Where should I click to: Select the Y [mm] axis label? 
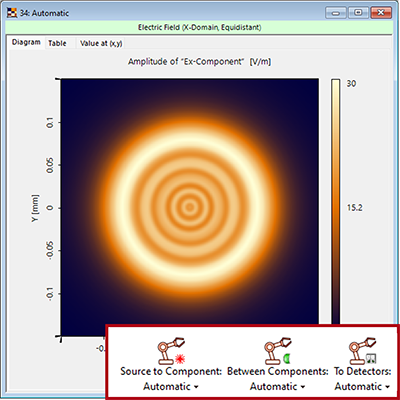[35, 208]
